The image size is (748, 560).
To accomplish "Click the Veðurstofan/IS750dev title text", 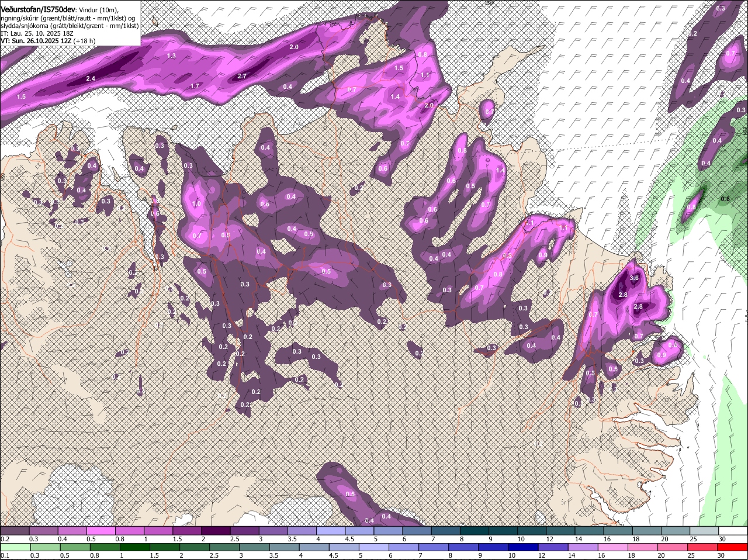I will click(38, 9).
